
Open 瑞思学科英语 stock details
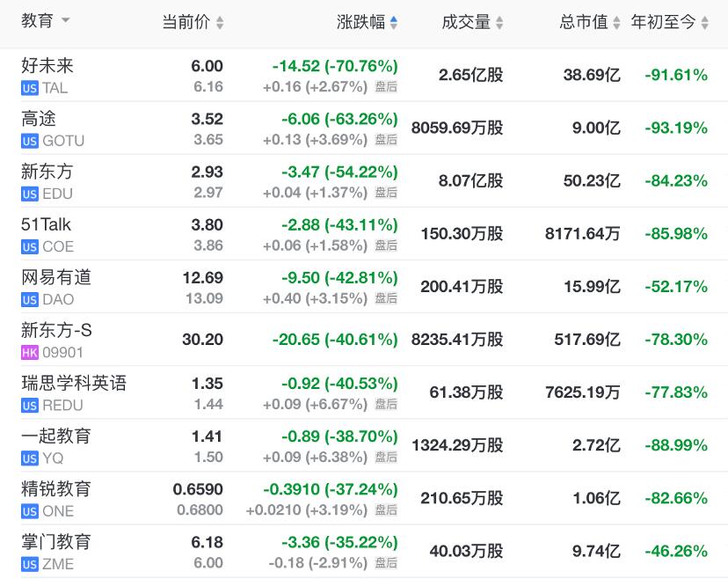(x=74, y=383)
